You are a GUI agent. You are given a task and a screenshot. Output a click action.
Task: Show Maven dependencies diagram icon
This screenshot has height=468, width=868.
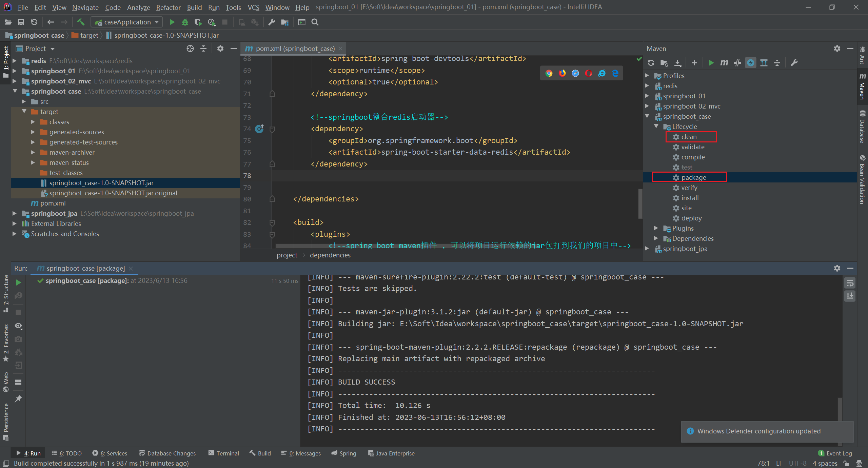pyautogui.click(x=764, y=63)
